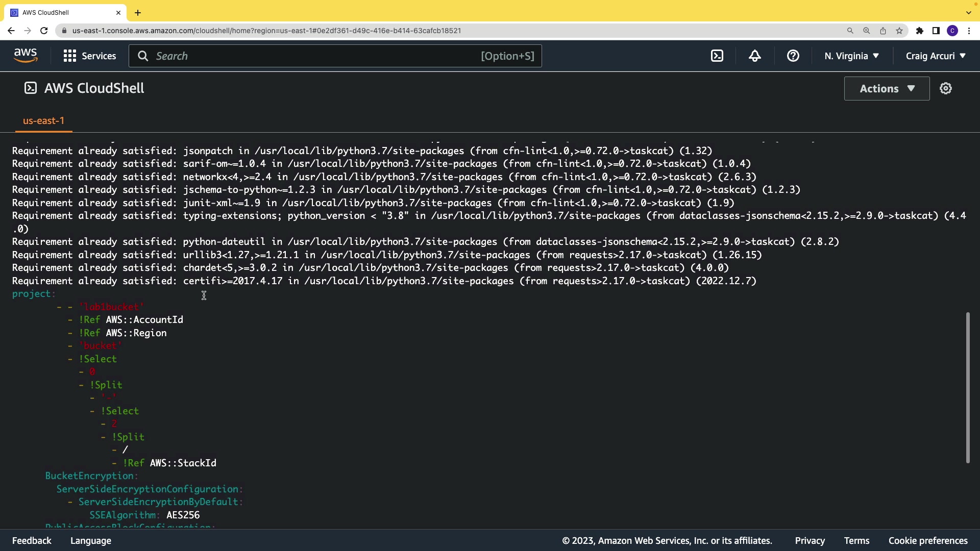The height and width of the screenshot is (551, 980).
Task: Expand the Actions dropdown
Action: point(887,89)
